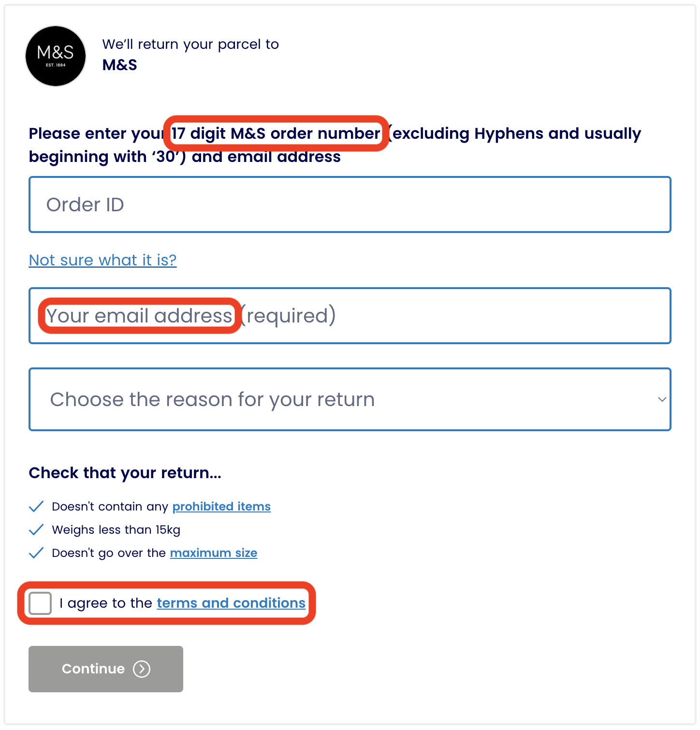The image size is (700, 730).
Task: Open the terms and conditions link
Action: [x=231, y=603]
